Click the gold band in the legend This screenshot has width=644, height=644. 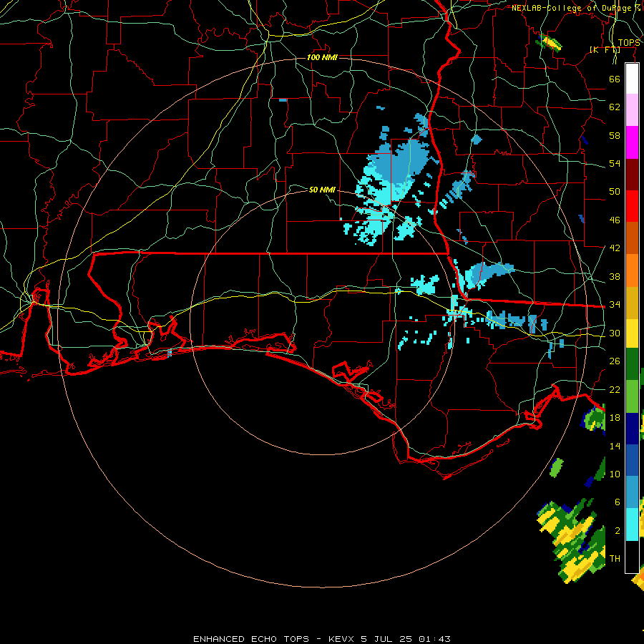point(632,303)
